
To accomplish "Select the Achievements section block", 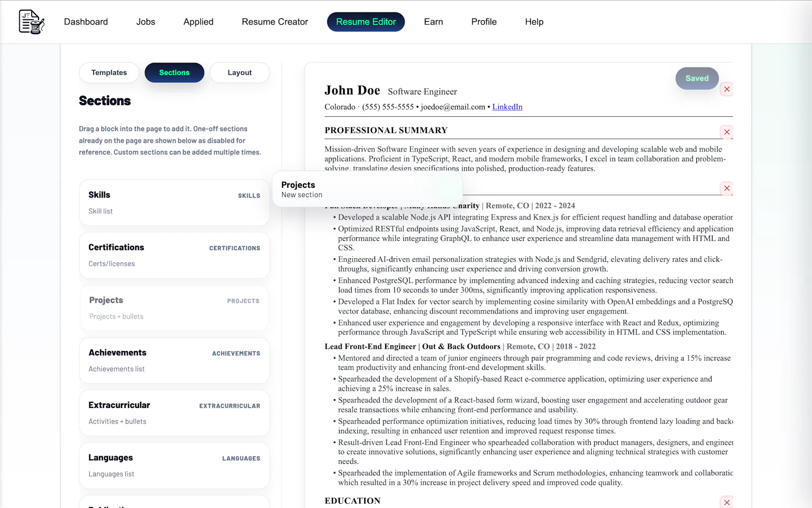I will (x=174, y=361).
